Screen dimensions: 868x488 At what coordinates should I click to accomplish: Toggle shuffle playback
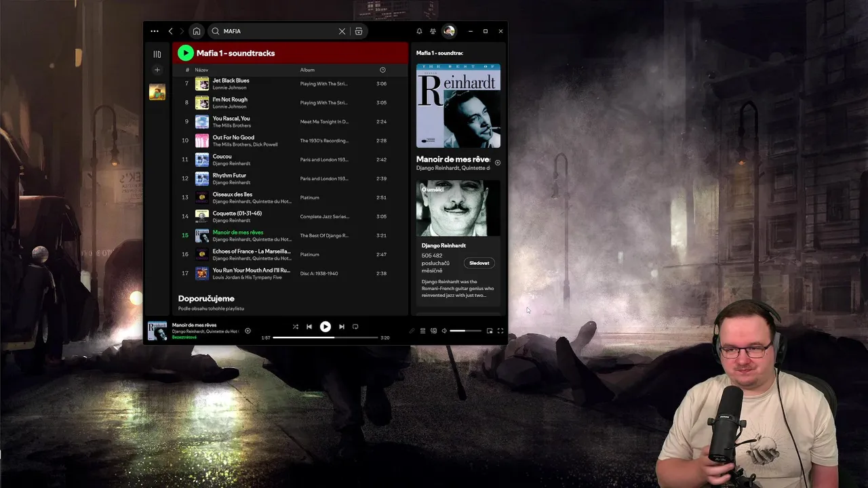point(296,327)
